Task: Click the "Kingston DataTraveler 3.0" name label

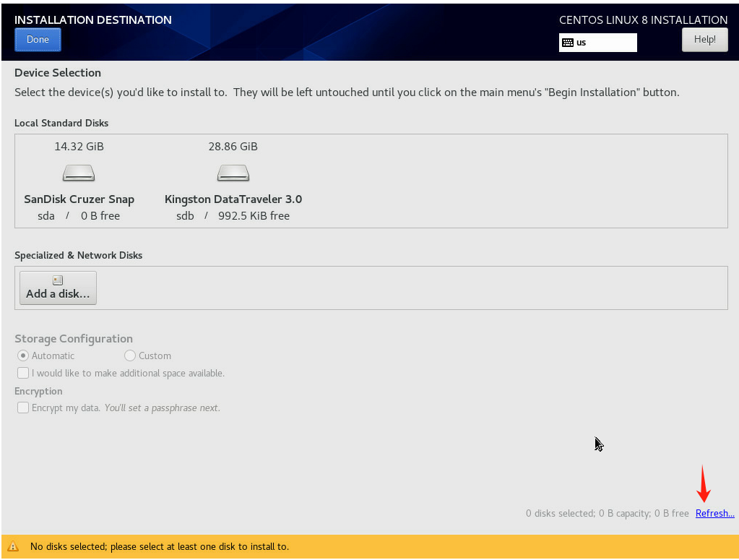Action: 233,199
